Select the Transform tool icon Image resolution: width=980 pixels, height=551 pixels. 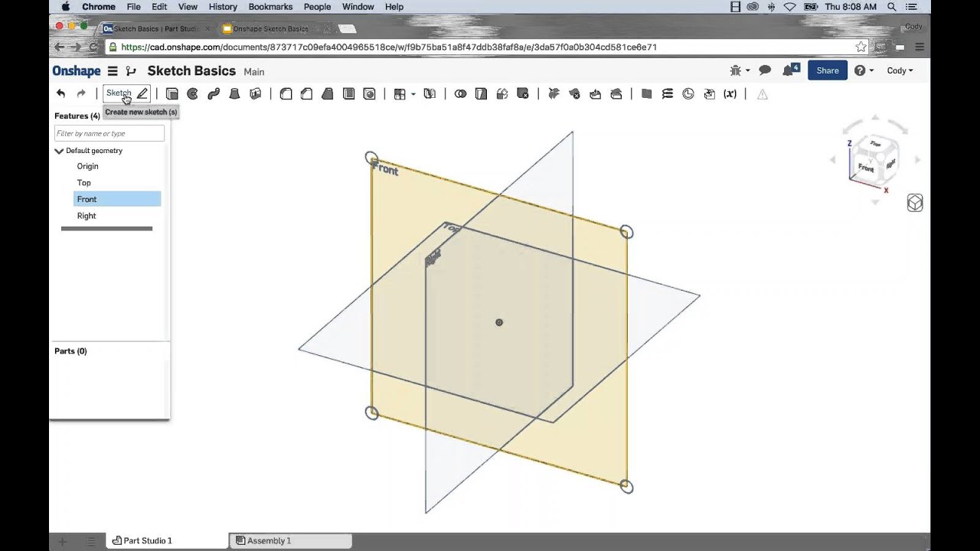coord(502,94)
